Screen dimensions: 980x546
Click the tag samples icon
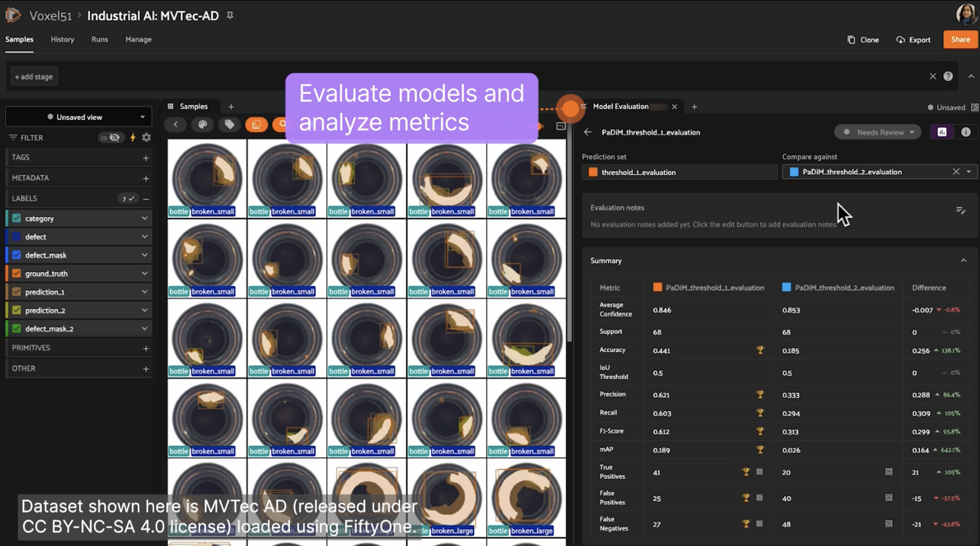pos(229,124)
